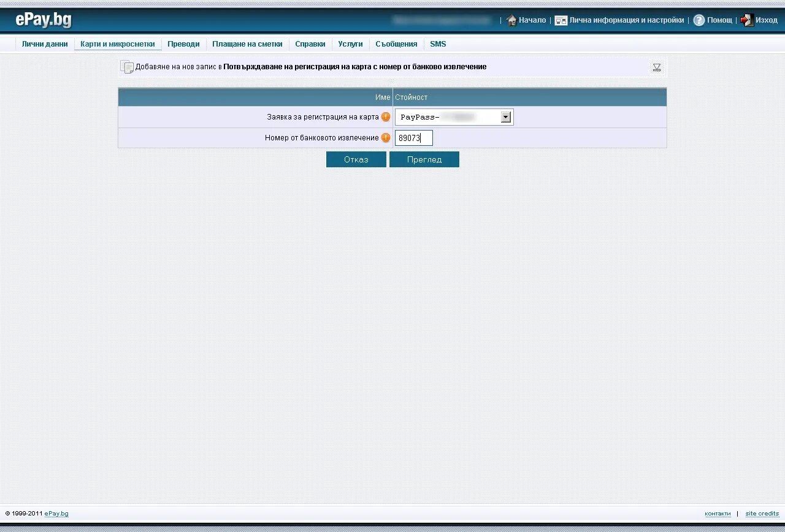Screen dimensions: 785x532
Task: Open the Лични данни menu
Action: pyautogui.click(x=45, y=44)
